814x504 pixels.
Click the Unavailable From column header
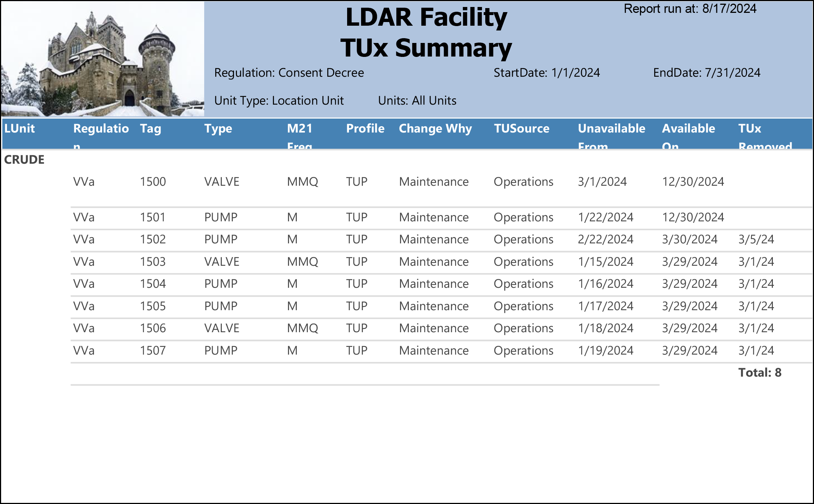pyautogui.click(x=612, y=135)
